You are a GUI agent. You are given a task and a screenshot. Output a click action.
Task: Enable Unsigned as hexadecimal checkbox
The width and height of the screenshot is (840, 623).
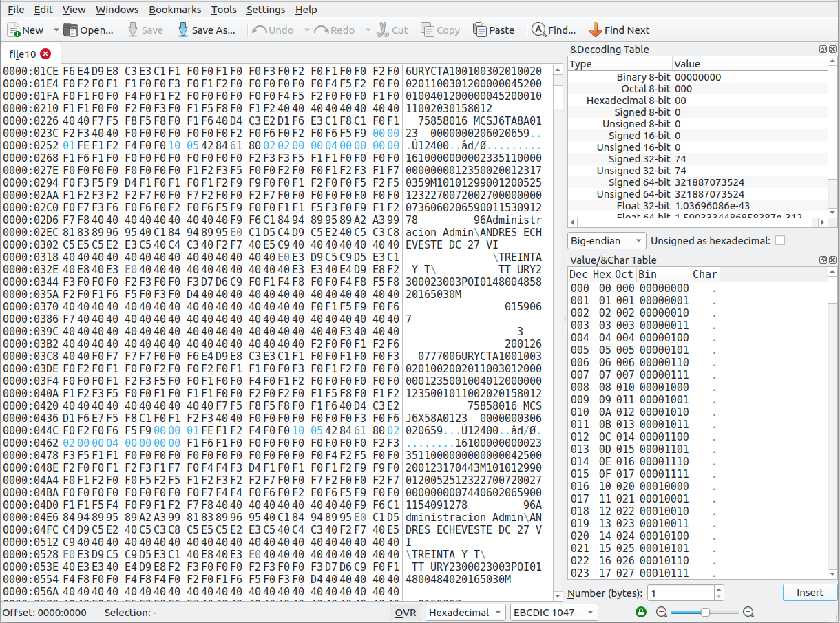[780, 241]
